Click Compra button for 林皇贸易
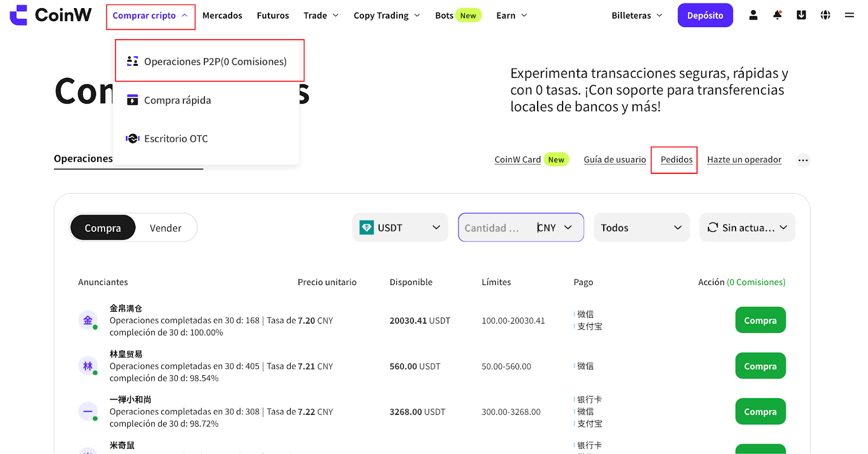 click(760, 366)
